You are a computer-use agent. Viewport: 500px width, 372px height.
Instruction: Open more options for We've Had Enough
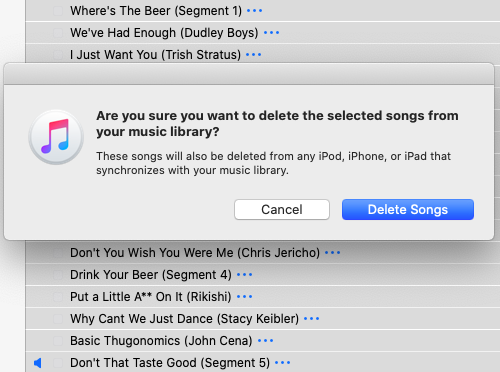click(x=271, y=33)
